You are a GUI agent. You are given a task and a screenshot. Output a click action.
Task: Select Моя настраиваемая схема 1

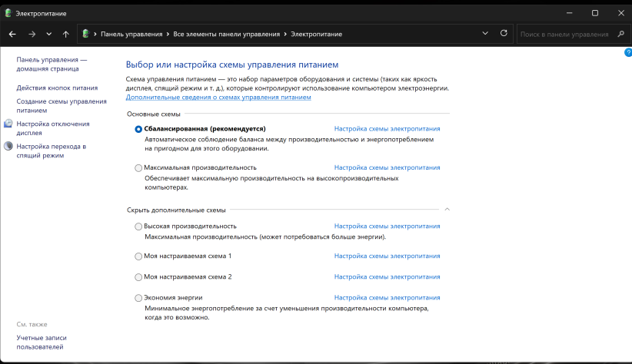[x=138, y=256]
